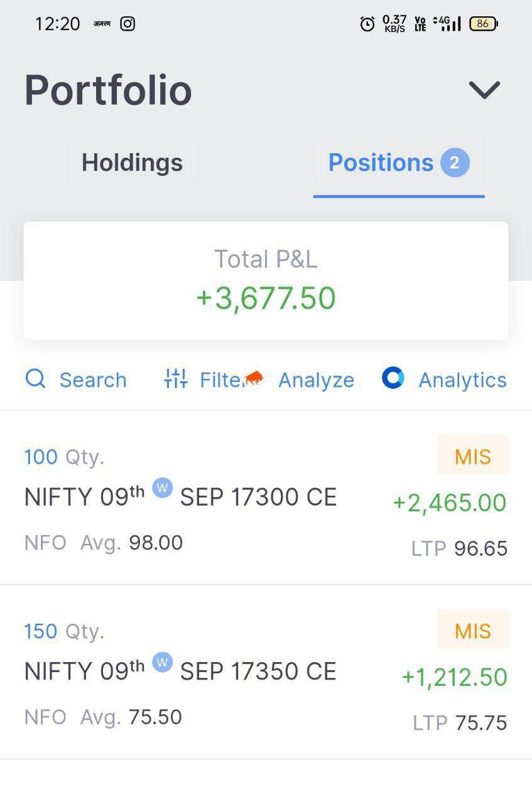
Task: Switch to the Holdings tab
Action: [x=132, y=163]
